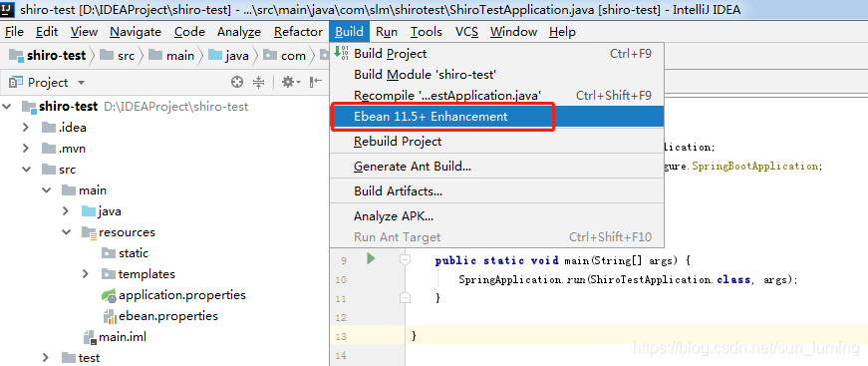Click the IntelliJ IDEA logo in title bar
Screen dimensions: 868x366
pos(8,9)
